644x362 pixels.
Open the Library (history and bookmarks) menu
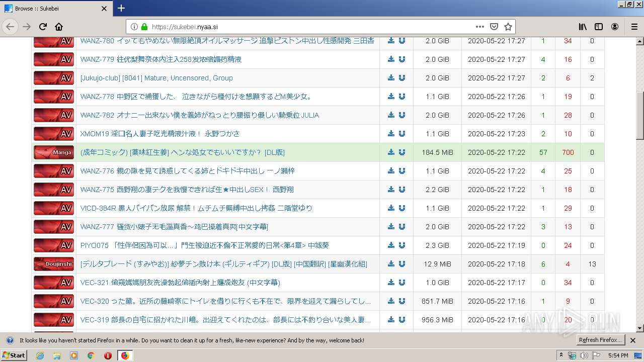pyautogui.click(x=583, y=27)
